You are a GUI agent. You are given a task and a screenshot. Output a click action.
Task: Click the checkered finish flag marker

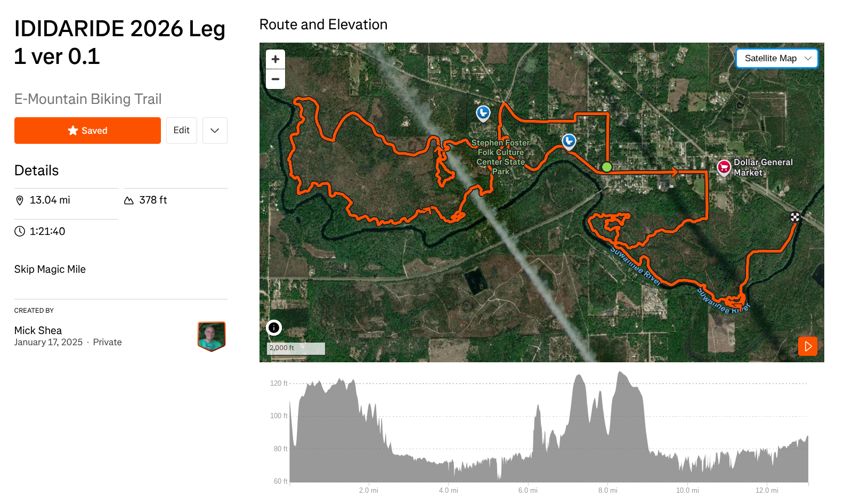794,217
